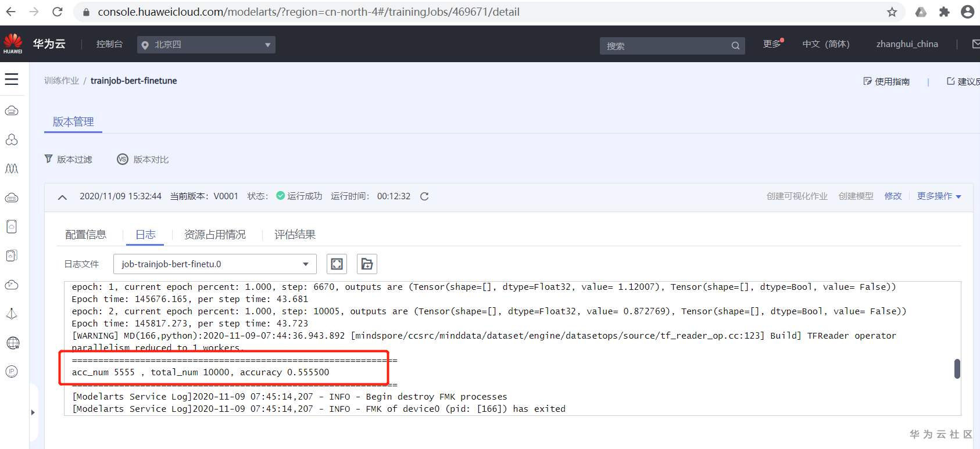Click the three-circles cluster sidebar icon

click(12, 139)
